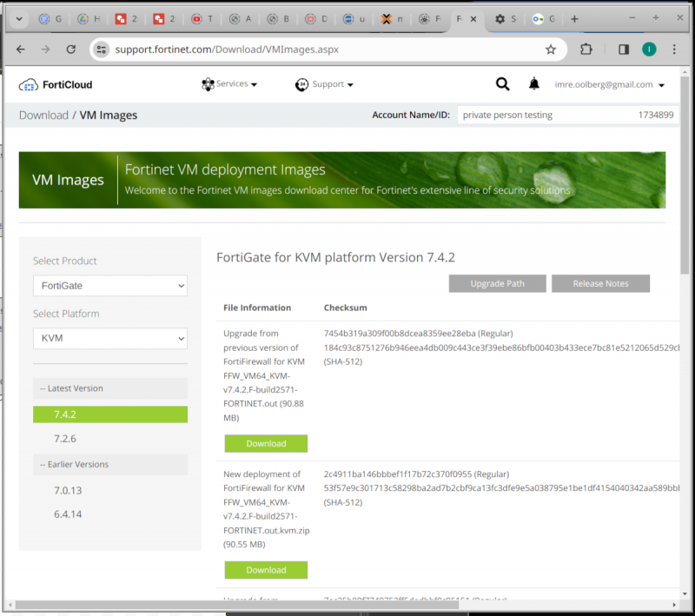Switch to the YouTube tab labeled T
The width and height of the screenshot is (695, 616).
pos(202,19)
